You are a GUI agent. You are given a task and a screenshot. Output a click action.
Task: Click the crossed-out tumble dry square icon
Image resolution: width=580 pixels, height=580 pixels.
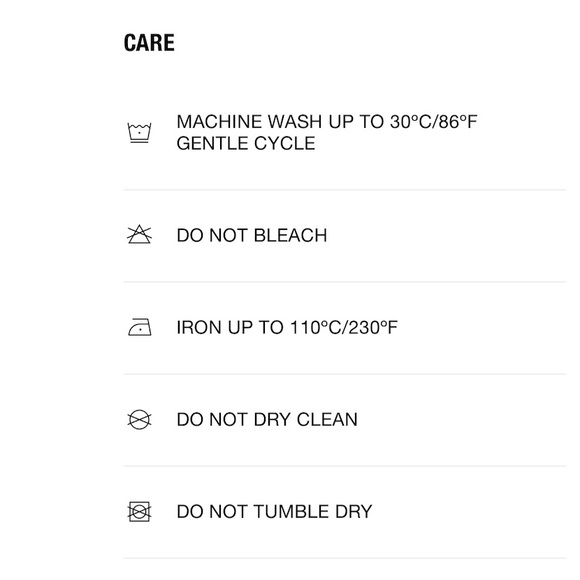139,512
